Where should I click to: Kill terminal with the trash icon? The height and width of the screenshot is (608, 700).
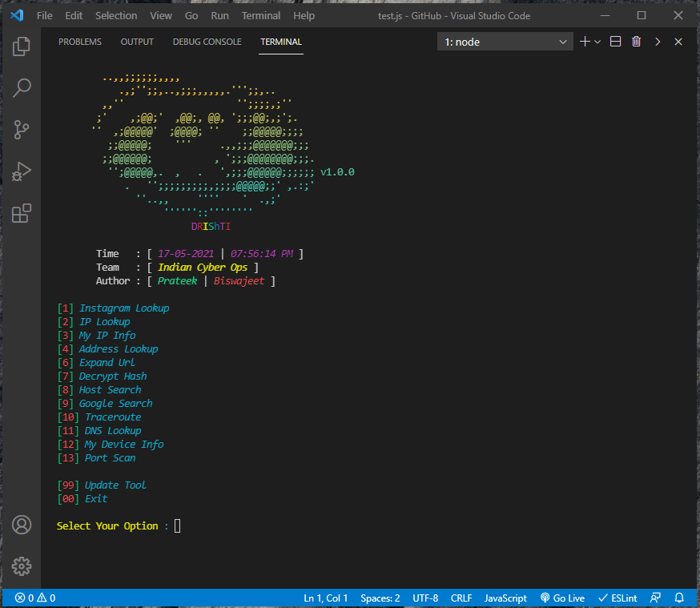[x=636, y=42]
